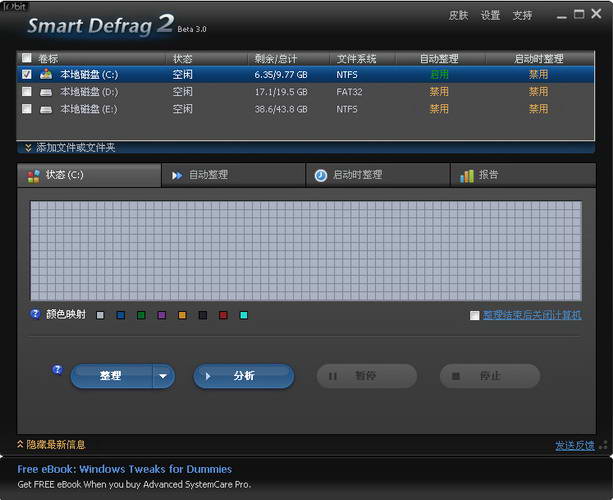Select the 本地磁盘 (D:) row label

[x=89, y=92]
